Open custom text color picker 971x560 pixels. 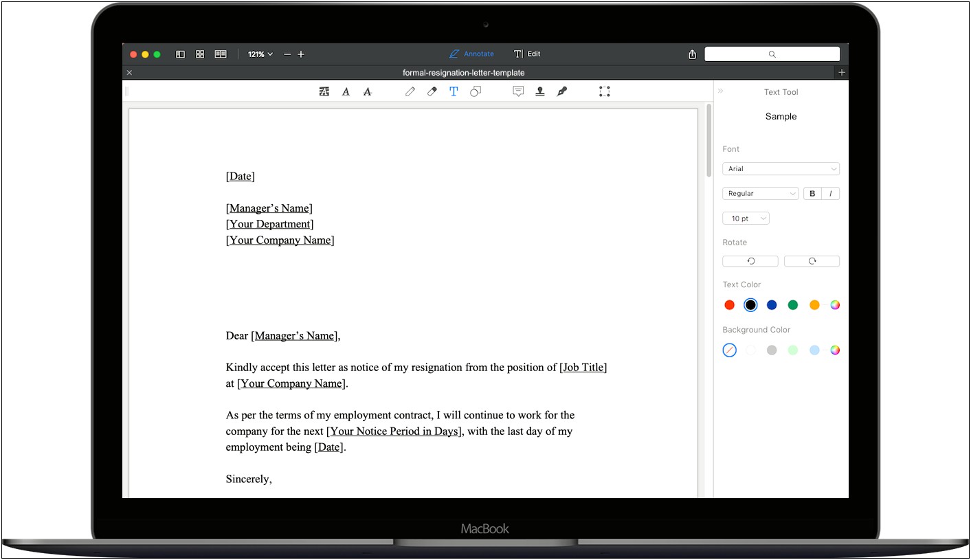coord(835,305)
